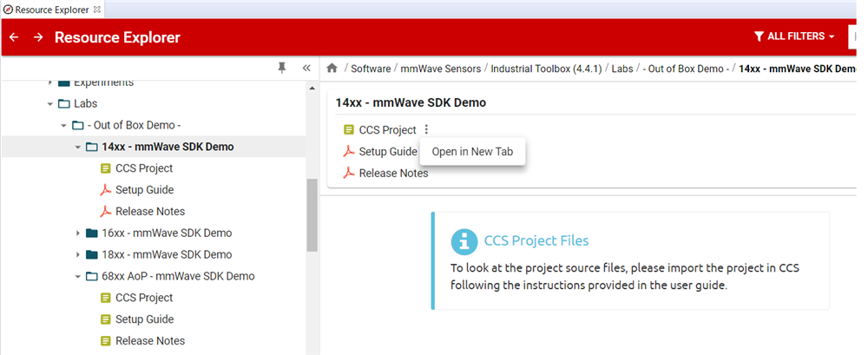Open Release Notes under 14xx in tree
868x355 pixels.
coord(150,212)
